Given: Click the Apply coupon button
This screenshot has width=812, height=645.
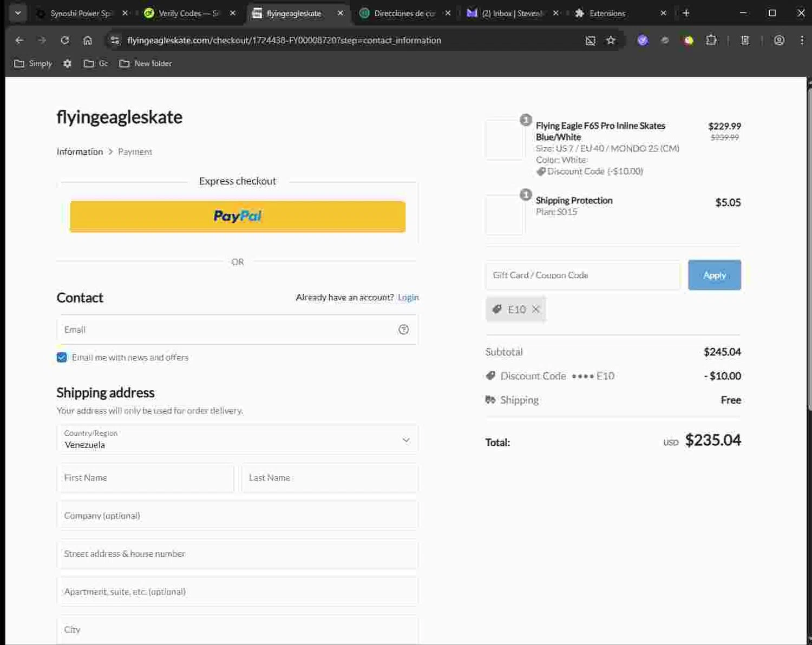Looking at the screenshot, I should coord(715,275).
